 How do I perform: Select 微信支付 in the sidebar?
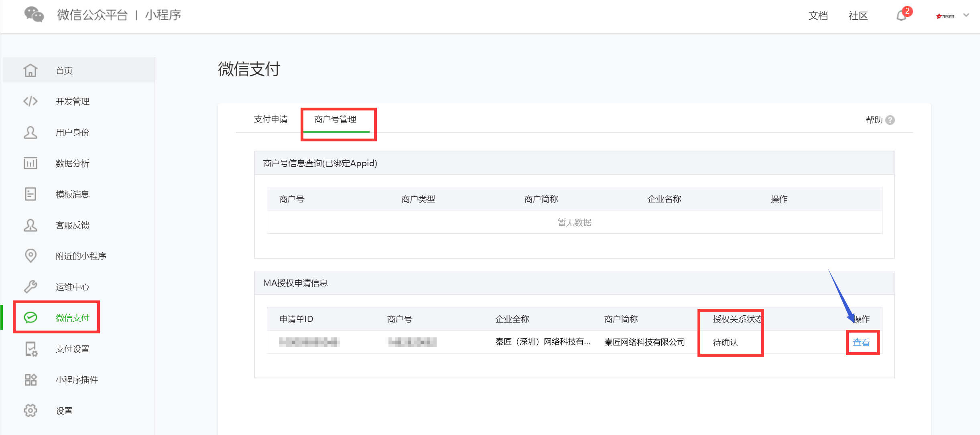[x=73, y=318]
